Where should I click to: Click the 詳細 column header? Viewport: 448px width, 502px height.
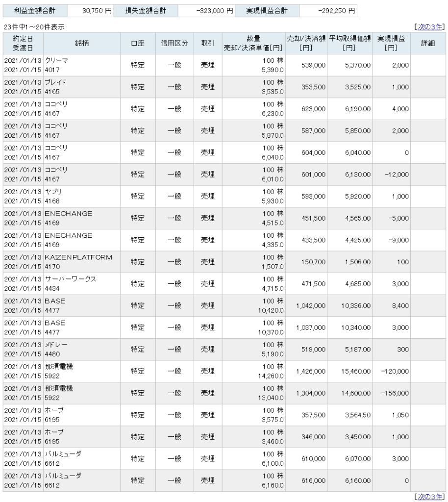pos(428,43)
